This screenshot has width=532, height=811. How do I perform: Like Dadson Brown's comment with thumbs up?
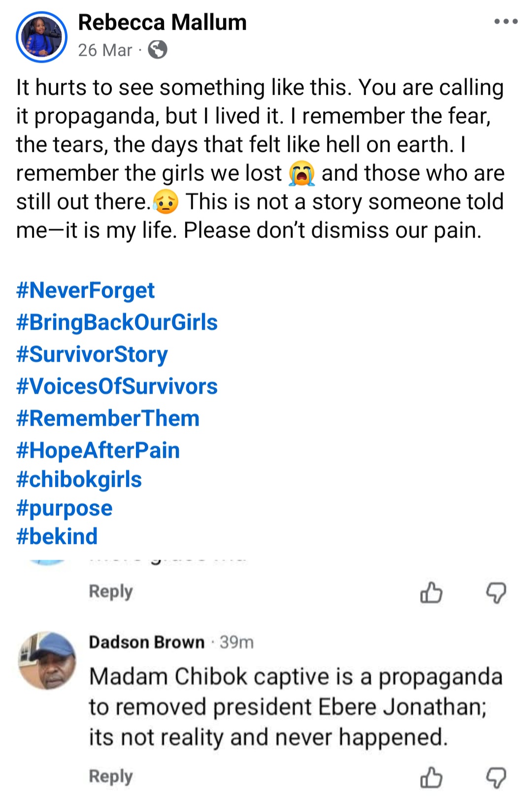pos(431,776)
